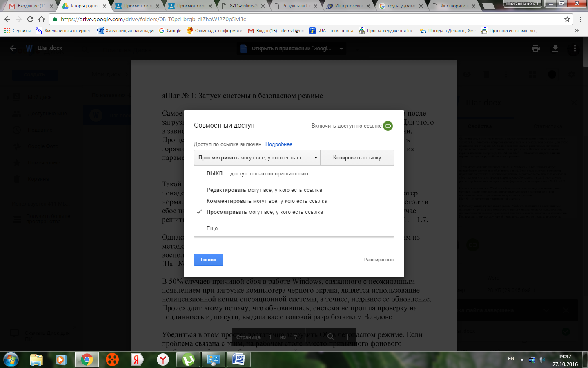Click the browser Home icon
This screenshot has width=588, height=368.
pyautogui.click(x=42, y=19)
